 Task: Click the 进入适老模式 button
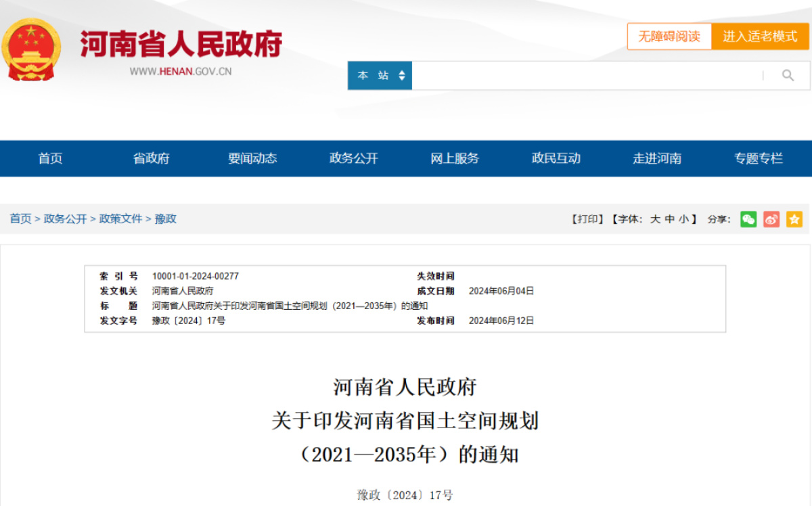pos(760,37)
